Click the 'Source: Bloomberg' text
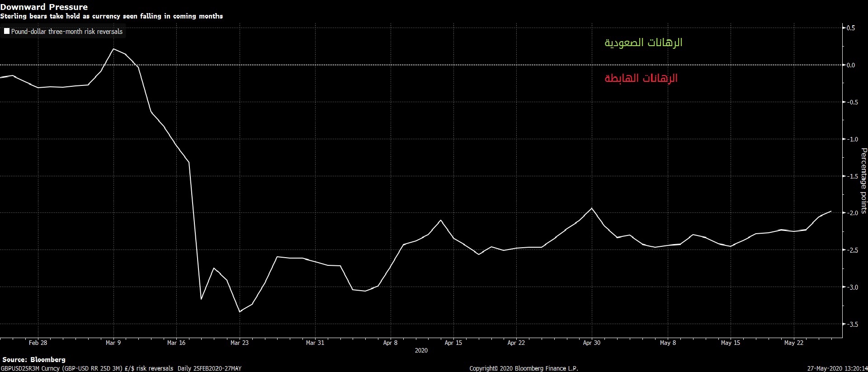Image resolution: width=868 pixels, height=372 pixels. pyautogui.click(x=34, y=360)
